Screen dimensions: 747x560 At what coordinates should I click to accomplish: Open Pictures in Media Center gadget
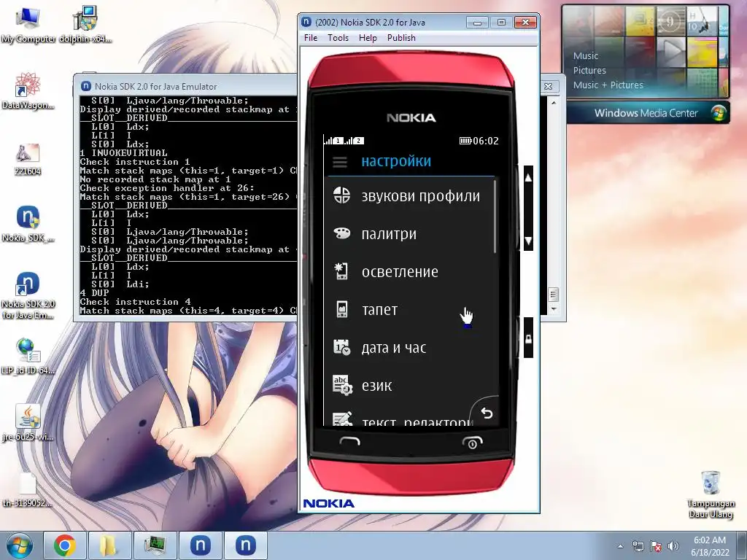[x=589, y=71]
